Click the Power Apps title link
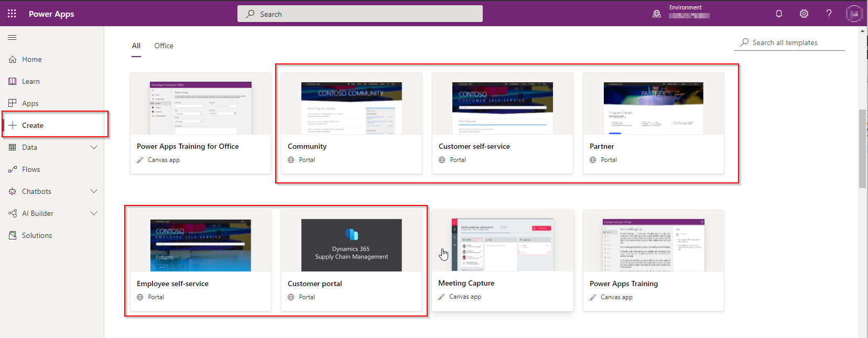 pyautogui.click(x=51, y=14)
